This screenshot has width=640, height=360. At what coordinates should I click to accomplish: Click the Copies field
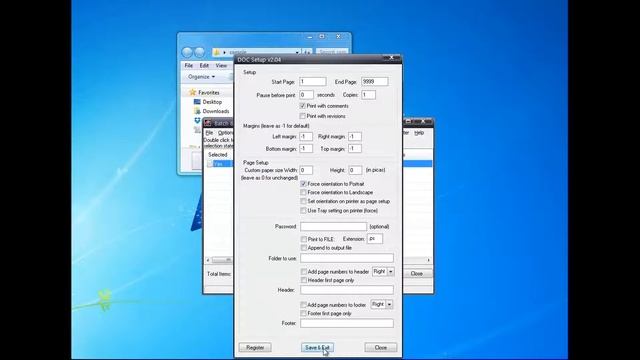[368, 95]
